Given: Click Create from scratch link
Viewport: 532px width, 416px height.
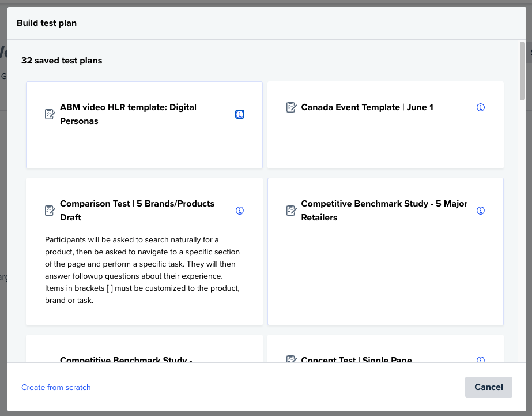Looking at the screenshot, I should pos(56,387).
